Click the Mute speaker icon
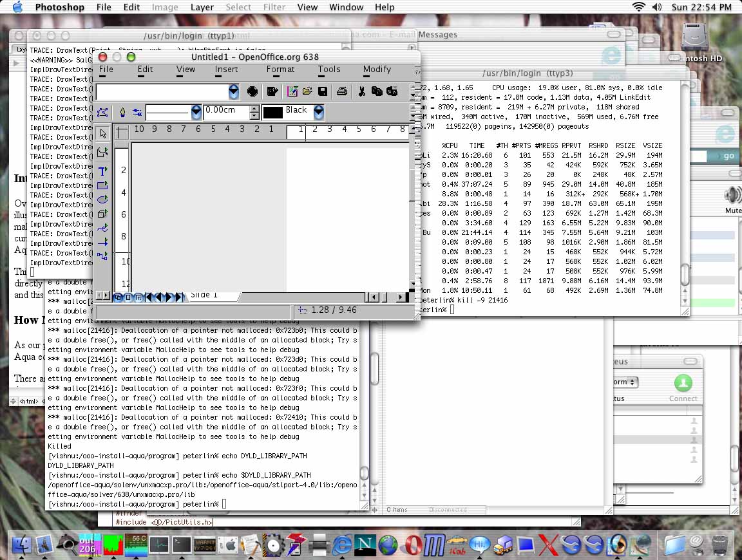The height and width of the screenshot is (560, 742). coord(732,196)
